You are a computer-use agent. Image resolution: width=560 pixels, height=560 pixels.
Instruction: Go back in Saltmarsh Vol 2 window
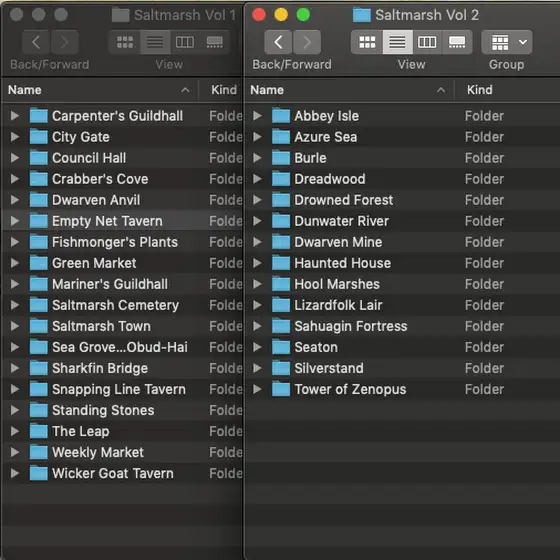pos(278,42)
